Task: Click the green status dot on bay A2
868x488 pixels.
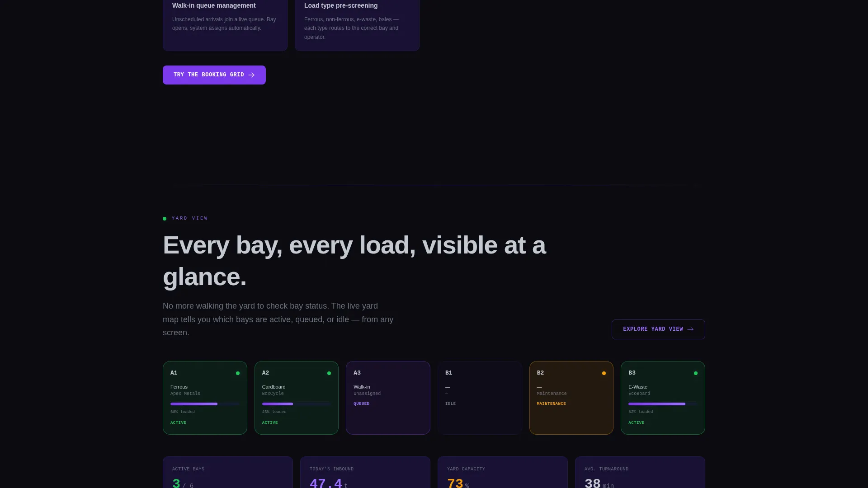Action: click(x=329, y=373)
